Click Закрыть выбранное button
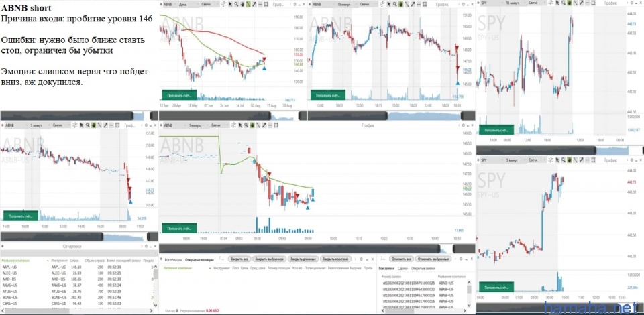644x315 pixels. 270,259
